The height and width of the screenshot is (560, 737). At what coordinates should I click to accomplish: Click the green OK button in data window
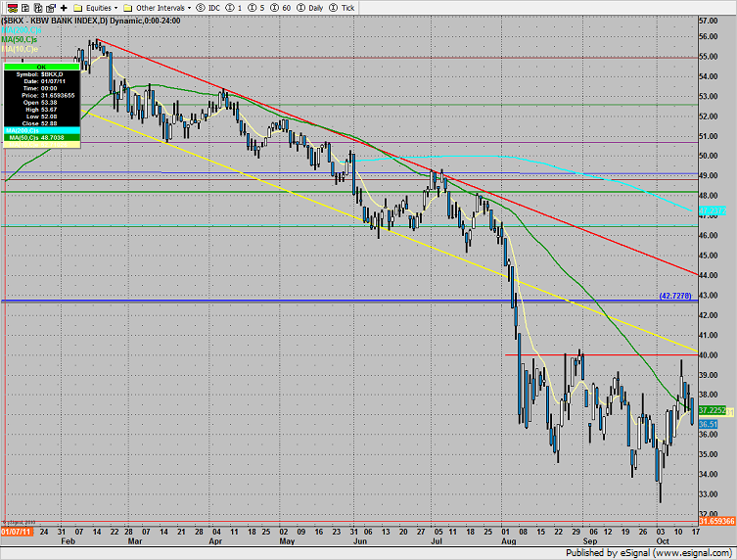(41, 68)
